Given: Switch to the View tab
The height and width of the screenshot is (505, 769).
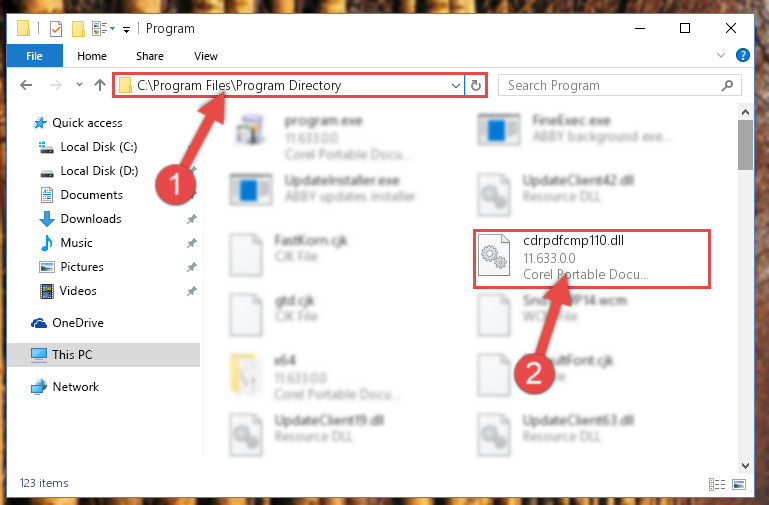Looking at the screenshot, I should click(x=205, y=56).
